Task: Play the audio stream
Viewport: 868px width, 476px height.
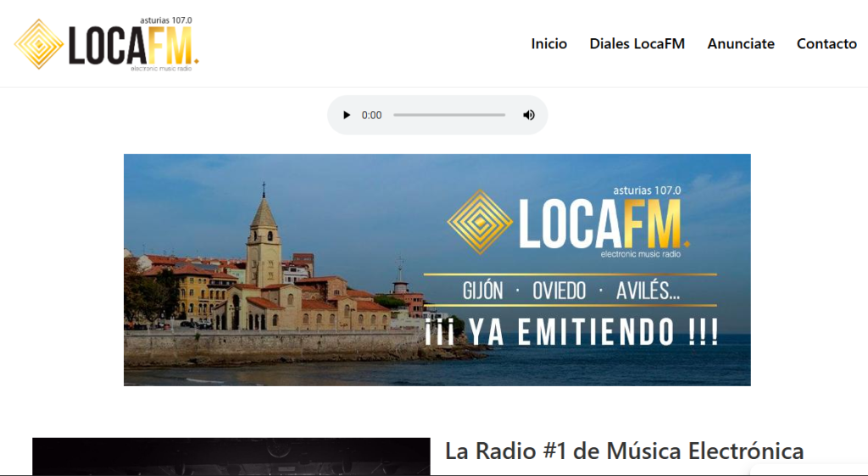Action: pos(347,115)
